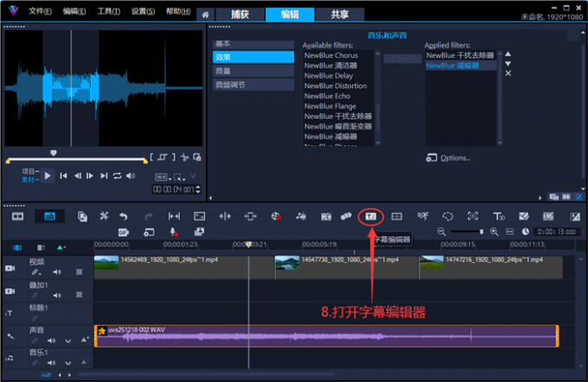The height and width of the screenshot is (382, 588).
Task: Switch to the 共享 share tab
Action: point(327,15)
